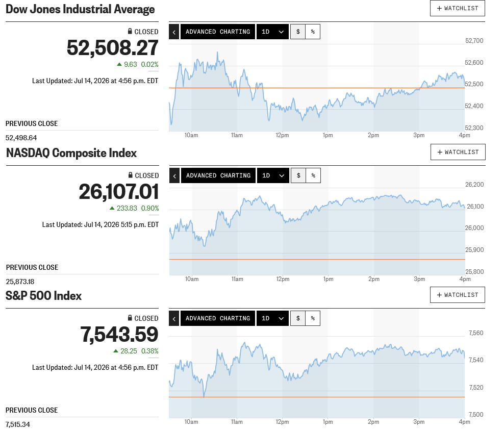Click the Dow Jones CLOSED lock icon

130,31
